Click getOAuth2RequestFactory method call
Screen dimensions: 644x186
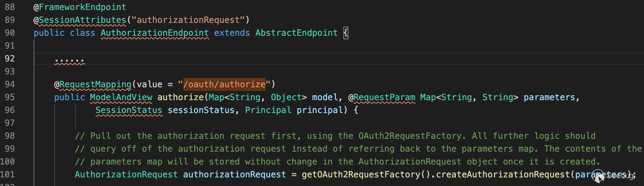361,175
